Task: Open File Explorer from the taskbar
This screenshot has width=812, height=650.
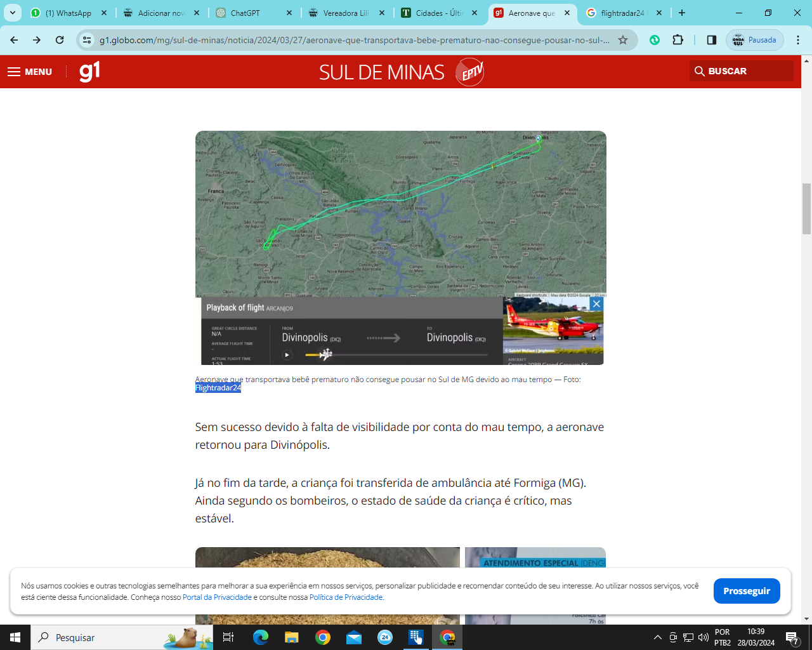Action: [x=291, y=637]
